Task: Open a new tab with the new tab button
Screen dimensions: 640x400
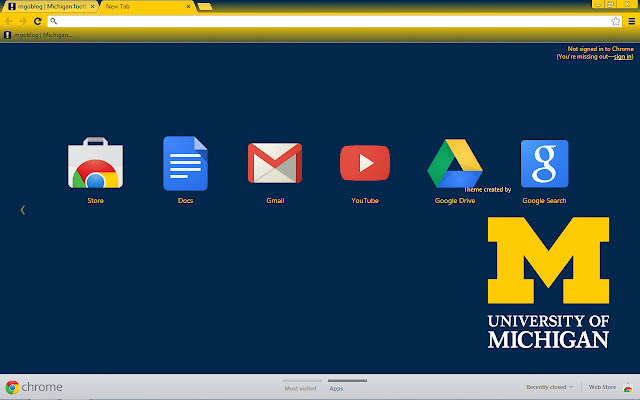Action: click(204, 7)
